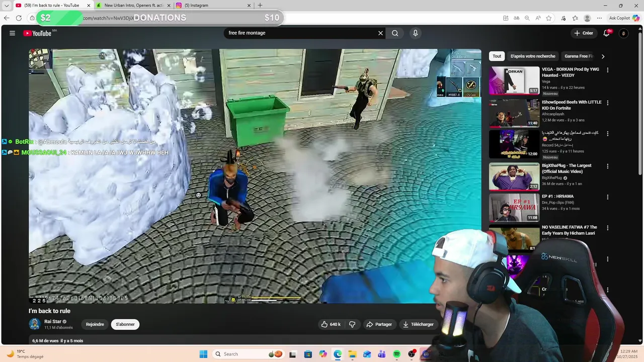Dislike the video with the thumbs-down icon
Viewport: 644px width, 362px height.
(x=352, y=324)
